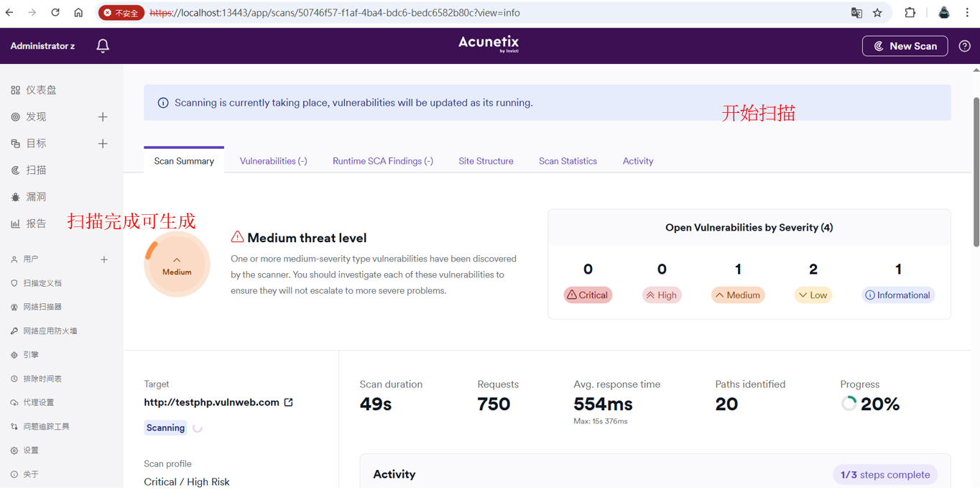
Task: Filter by Critical severity badge
Action: pos(588,295)
